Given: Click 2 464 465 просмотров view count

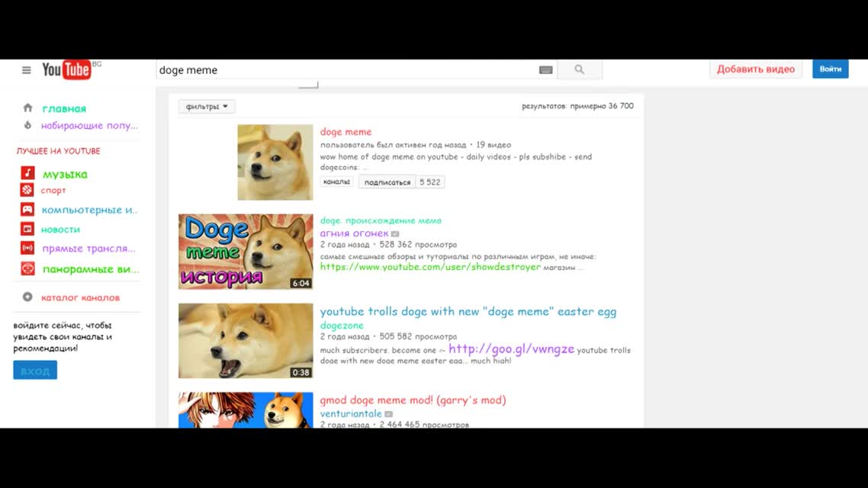Looking at the screenshot, I should 424,425.
